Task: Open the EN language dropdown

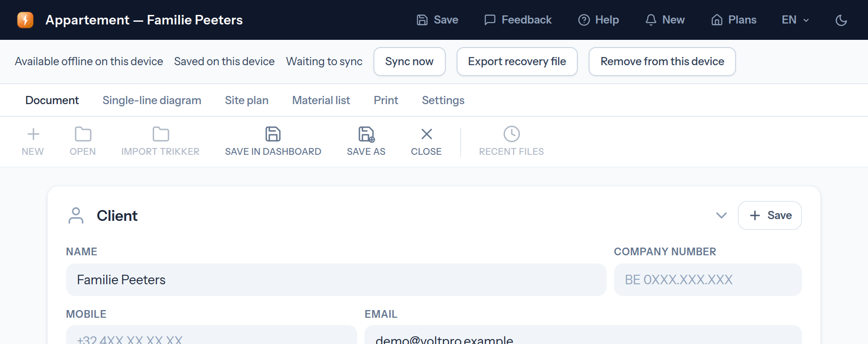Action: [x=795, y=20]
